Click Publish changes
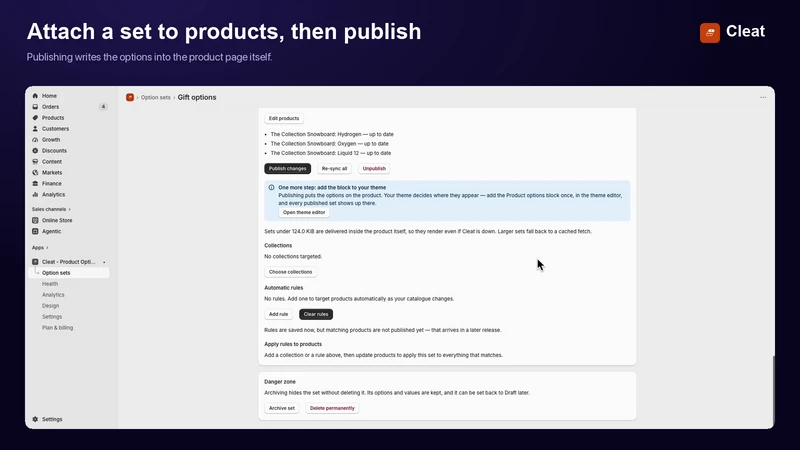 [287, 168]
